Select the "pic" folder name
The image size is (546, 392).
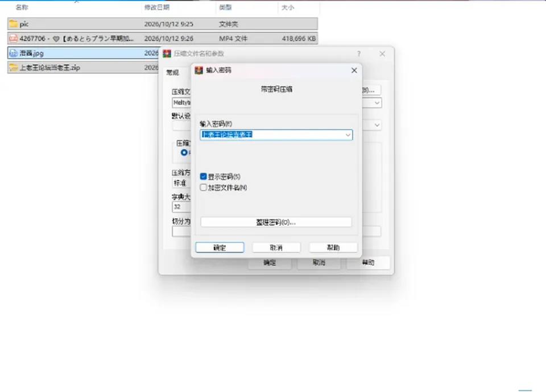(x=24, y=24)
